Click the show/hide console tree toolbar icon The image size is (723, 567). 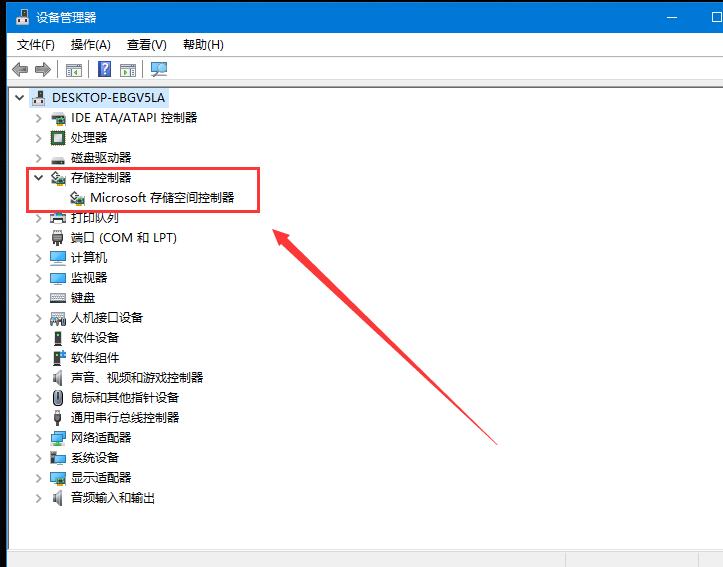pyautogui.click(x=73, y=69)
